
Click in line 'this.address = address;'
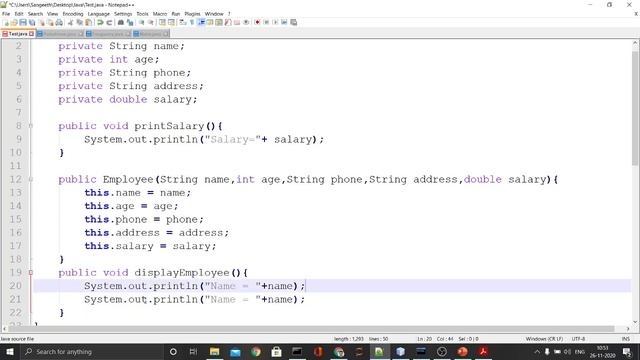156,233
